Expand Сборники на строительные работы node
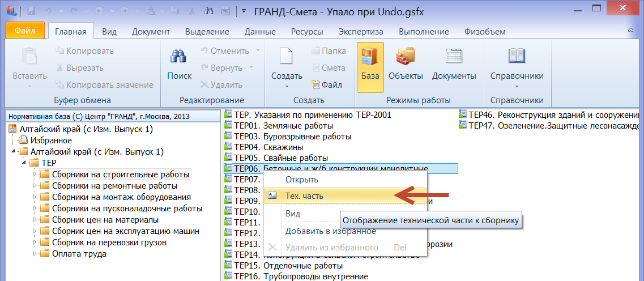644x281 pixels. click(x=35, y=174)
